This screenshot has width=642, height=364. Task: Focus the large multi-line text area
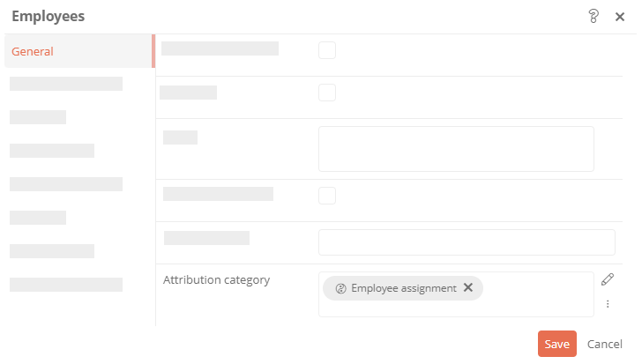pyautogui.click(x=456, y=149)
